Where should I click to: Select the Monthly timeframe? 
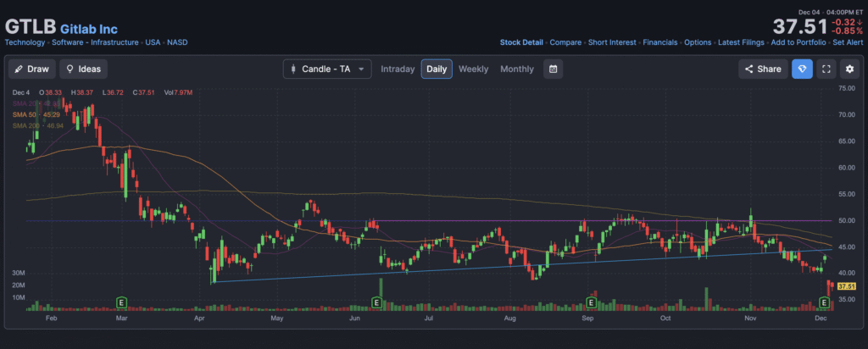(517, 69)
